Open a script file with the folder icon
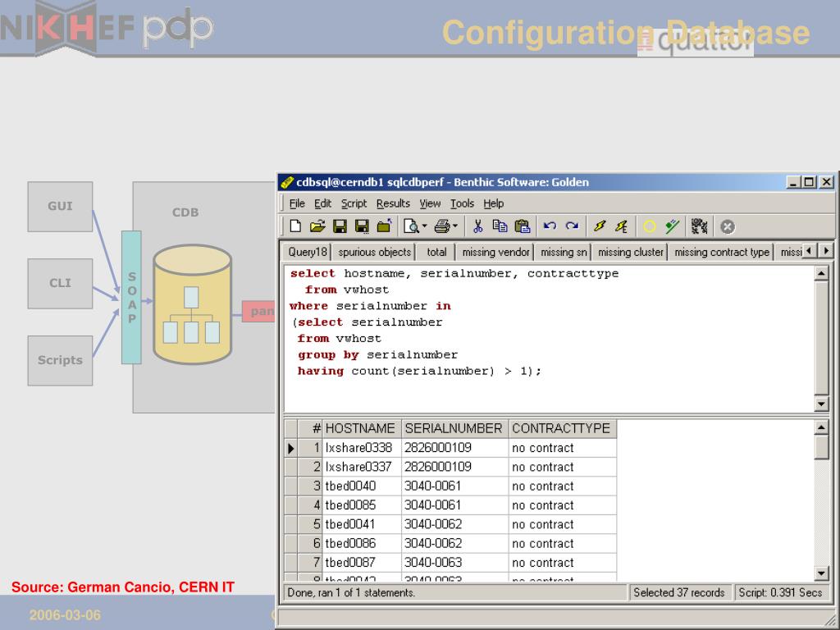This screenshot has height=630, width=840. (317, 226)
